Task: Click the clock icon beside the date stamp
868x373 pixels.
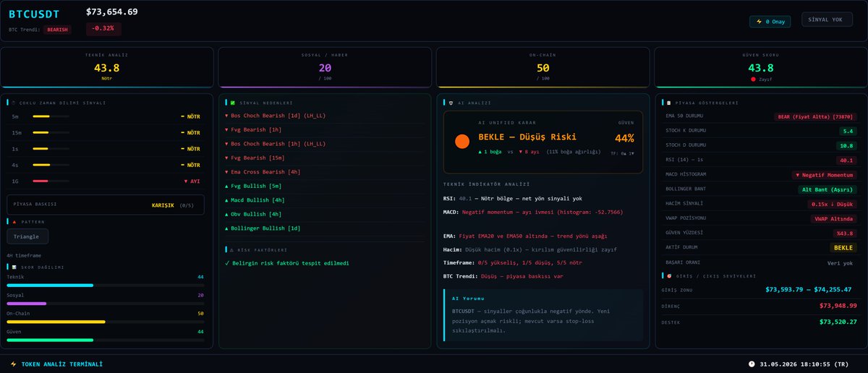Action: coord(752,364)
